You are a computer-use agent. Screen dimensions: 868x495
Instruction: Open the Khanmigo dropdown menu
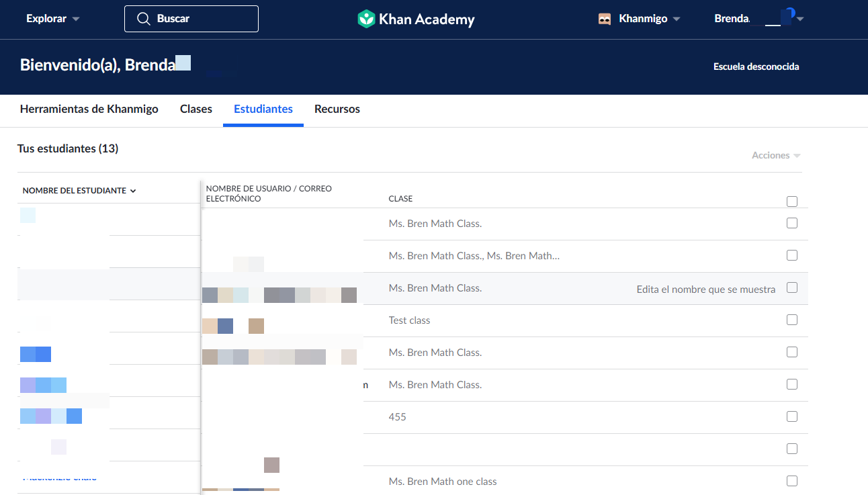(x=649, y=19)
